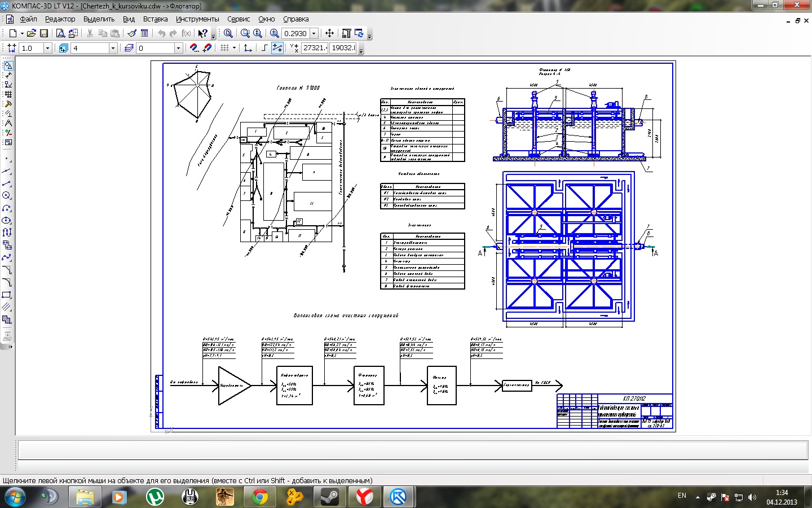The width and height of the screenshot is (812, 508).
Task: Switch to the Dimensions panel
Action: [8, 75]
